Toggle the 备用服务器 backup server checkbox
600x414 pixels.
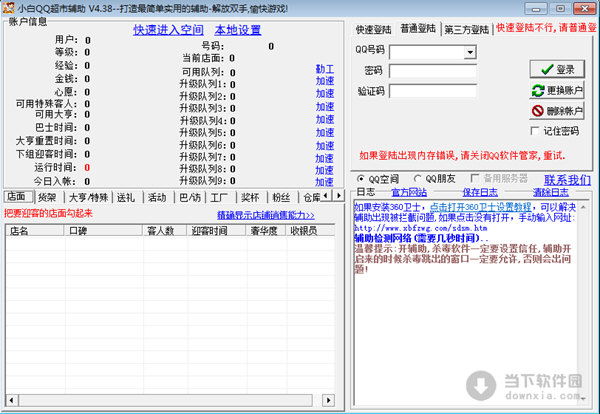click(x=474, y=178)
